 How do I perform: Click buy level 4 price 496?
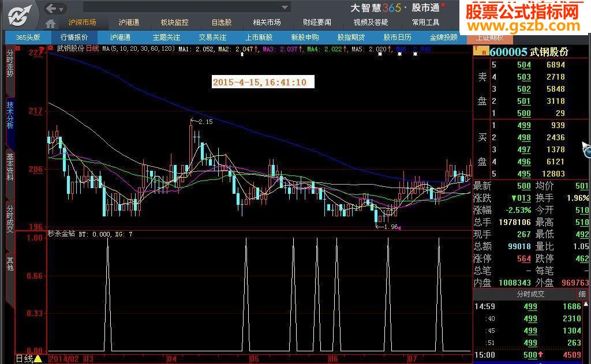click(x=524, y=162)
